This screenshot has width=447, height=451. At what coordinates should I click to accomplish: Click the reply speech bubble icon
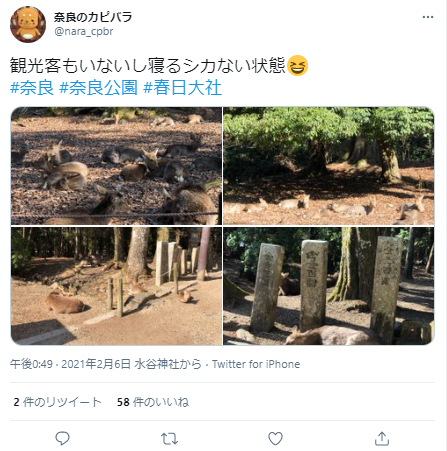(62, 438)
